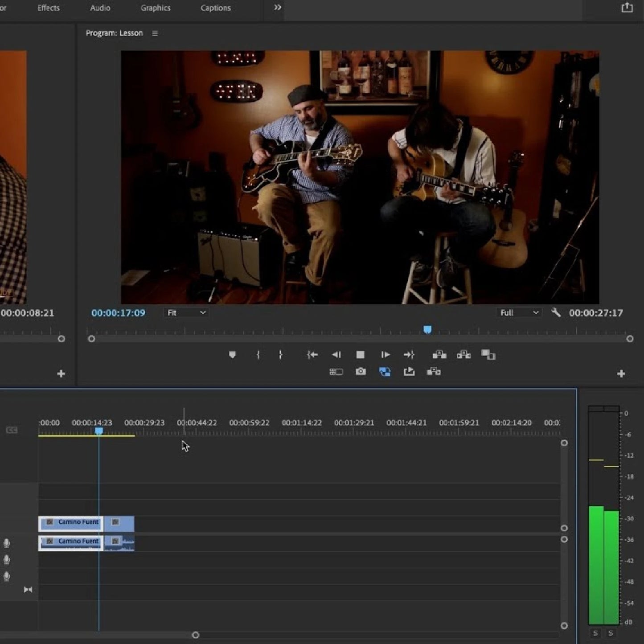Toggle the proxy icon in the Program monitor
Image resolution: width=644 pixels, height=644 pixels.
point(386,371)
